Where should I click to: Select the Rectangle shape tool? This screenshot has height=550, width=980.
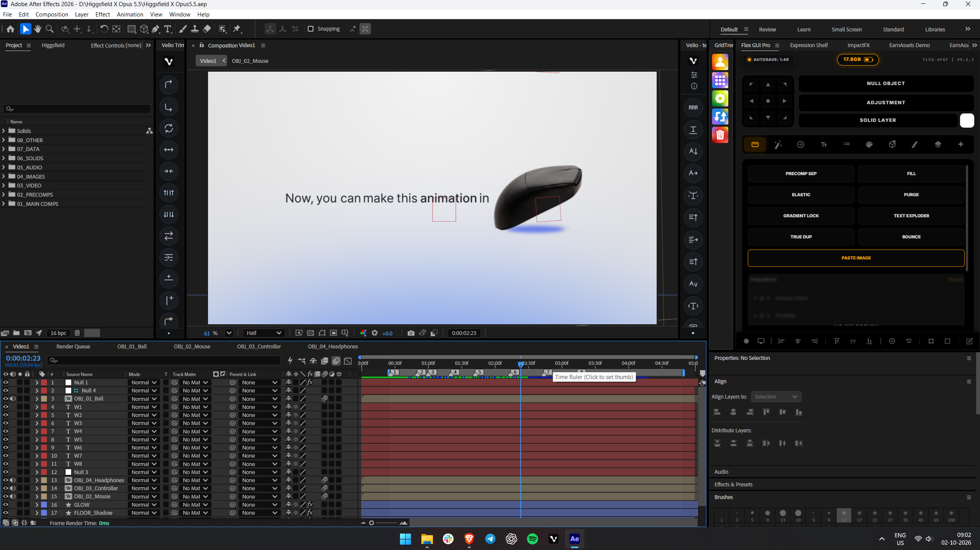tap(131, 29)
